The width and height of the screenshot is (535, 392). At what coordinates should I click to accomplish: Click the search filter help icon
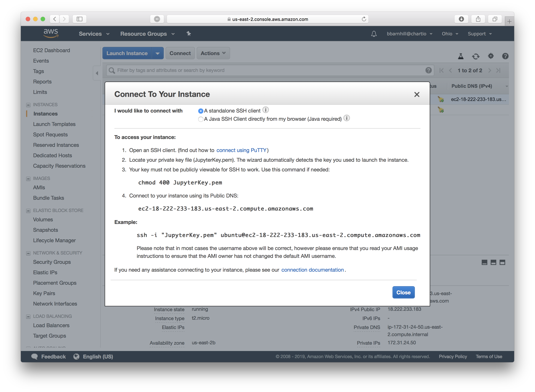428,70
